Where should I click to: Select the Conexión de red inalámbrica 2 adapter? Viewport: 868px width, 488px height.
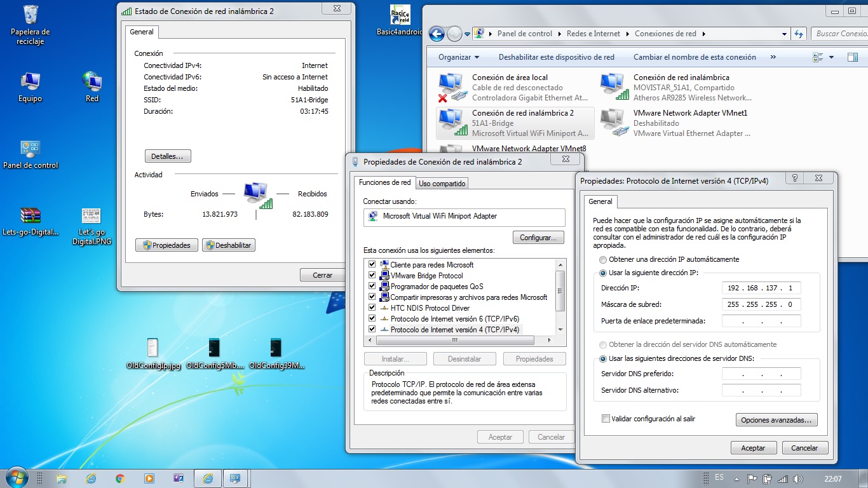(515, 123)
